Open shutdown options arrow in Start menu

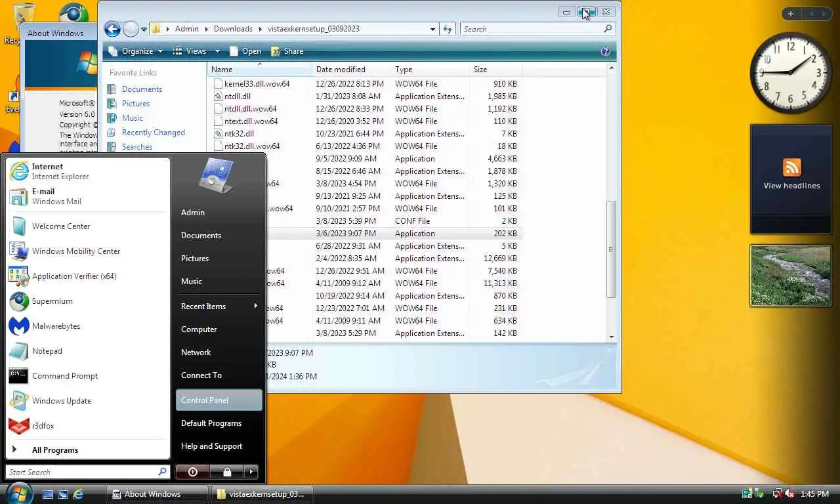(251, 472)
